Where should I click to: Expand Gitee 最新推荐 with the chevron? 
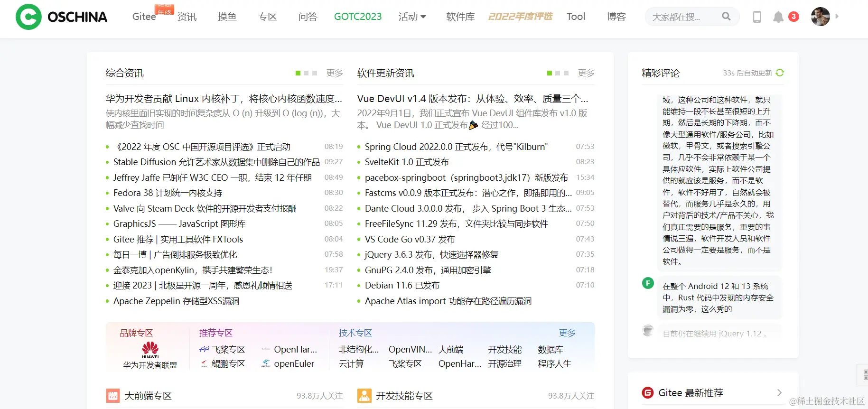click(x=779, y=392)
